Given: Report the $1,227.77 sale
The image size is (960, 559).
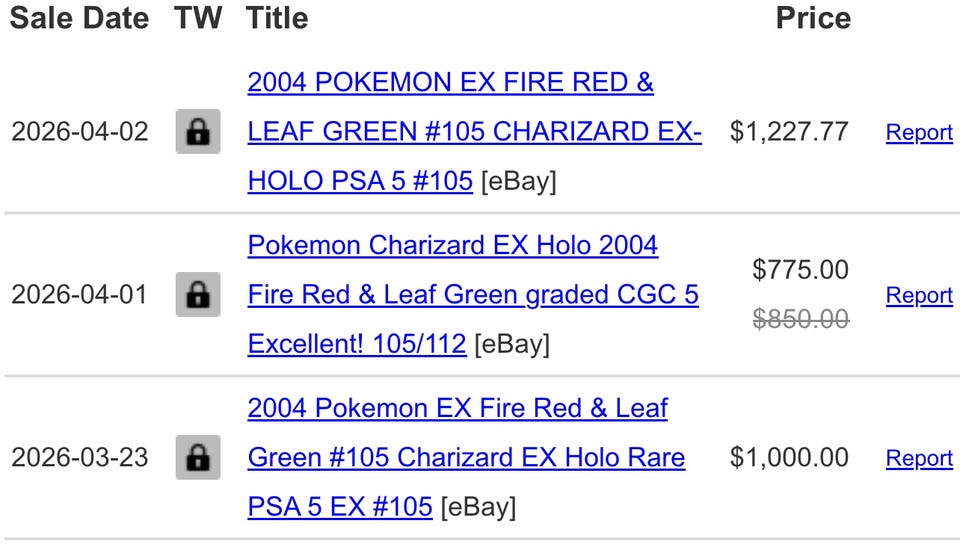Looking at the screenshot, I should tap(919, 132).
